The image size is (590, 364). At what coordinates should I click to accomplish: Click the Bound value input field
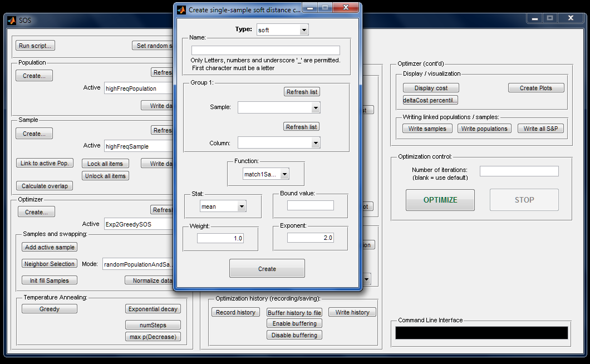click(311, 205)
